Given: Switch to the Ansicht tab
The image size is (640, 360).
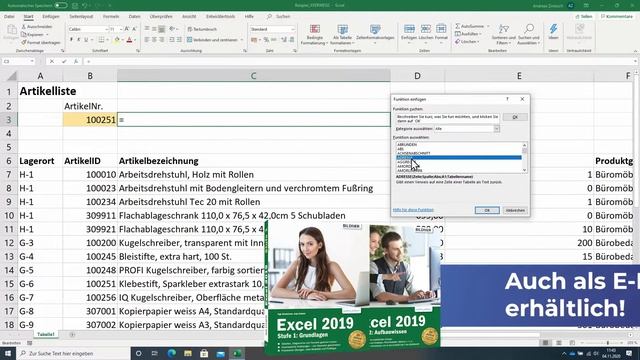Looking at the screenshot, I should click(x=189, y=16).
